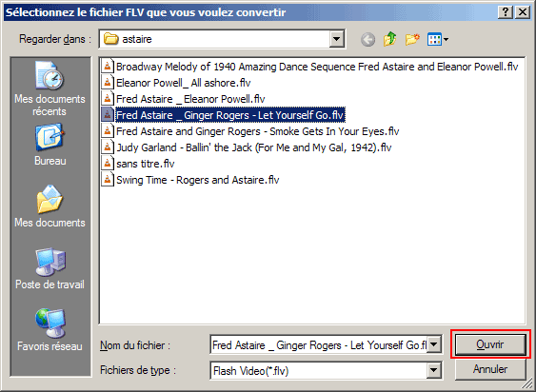Image resolution: width=536 pixels, height=392 pixels.
Task: Click VLC icon of Smoke Gets In Your Eyes
Action: pos(108,131)
